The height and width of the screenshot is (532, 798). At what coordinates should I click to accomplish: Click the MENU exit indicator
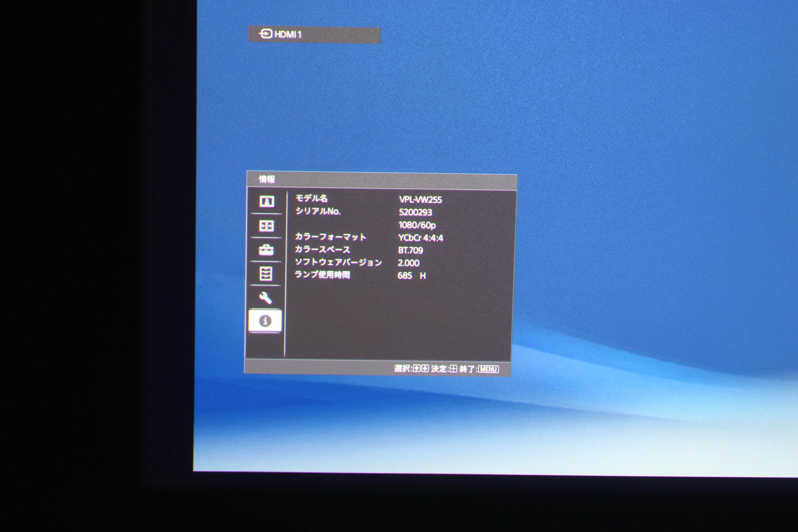(x=489, y=369)
